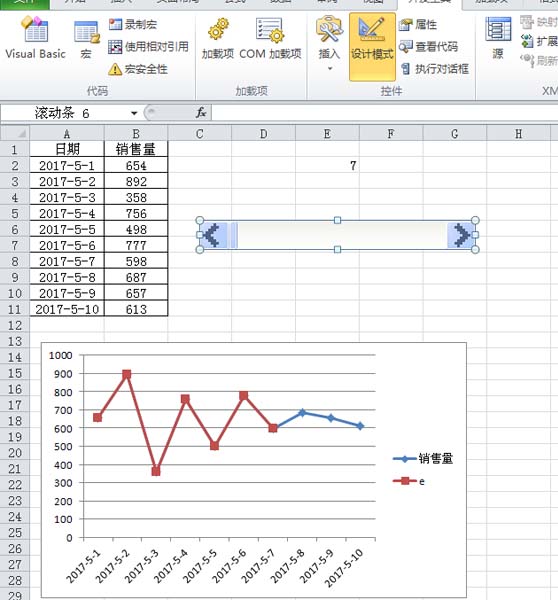Select cell with value 613
The image size is (558, 600).
136,309
